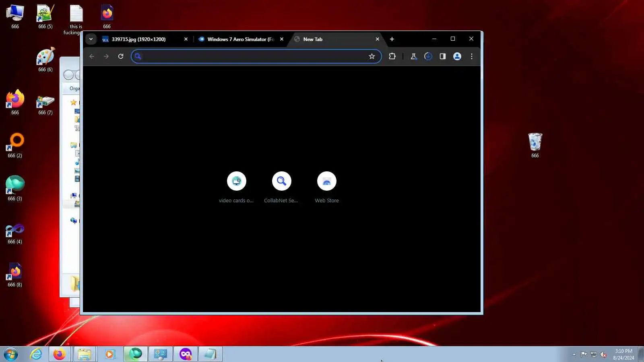This screenshot has height=362, width=644.
Task: Select the computer desktop icon labeled 666
Action: 15,17
